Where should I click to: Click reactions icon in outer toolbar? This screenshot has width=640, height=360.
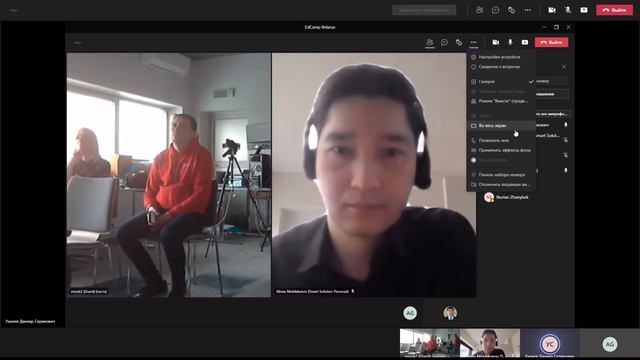pos(511,10)
